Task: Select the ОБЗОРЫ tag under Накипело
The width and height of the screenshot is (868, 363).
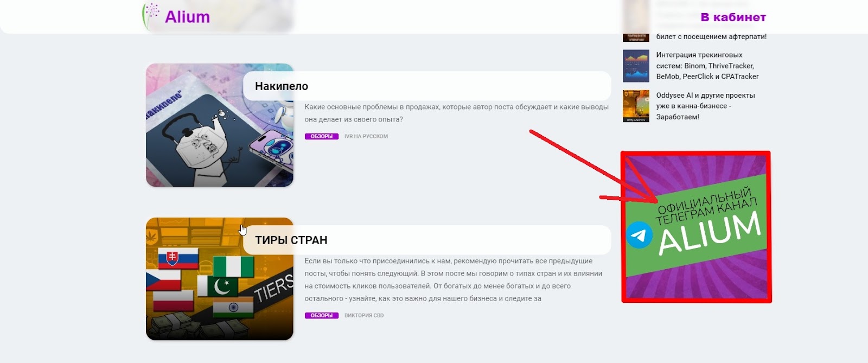Action: click(x=322, y=136)
